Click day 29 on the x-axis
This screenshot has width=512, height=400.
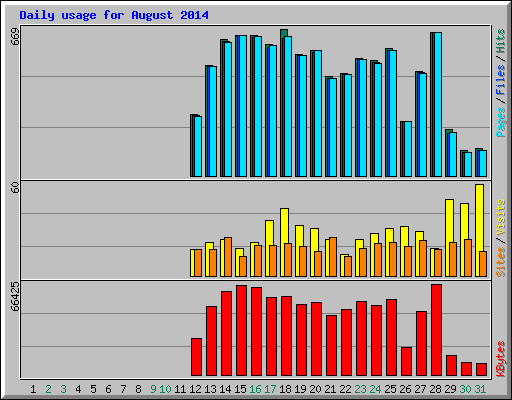tap(450, 389)
